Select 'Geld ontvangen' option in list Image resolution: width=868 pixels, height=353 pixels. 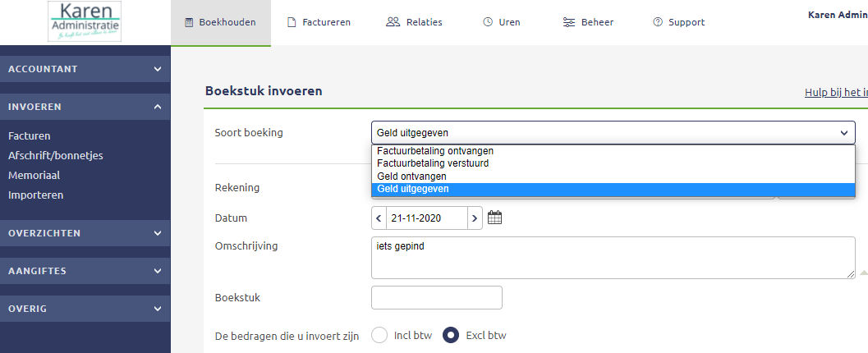(412, 176)
